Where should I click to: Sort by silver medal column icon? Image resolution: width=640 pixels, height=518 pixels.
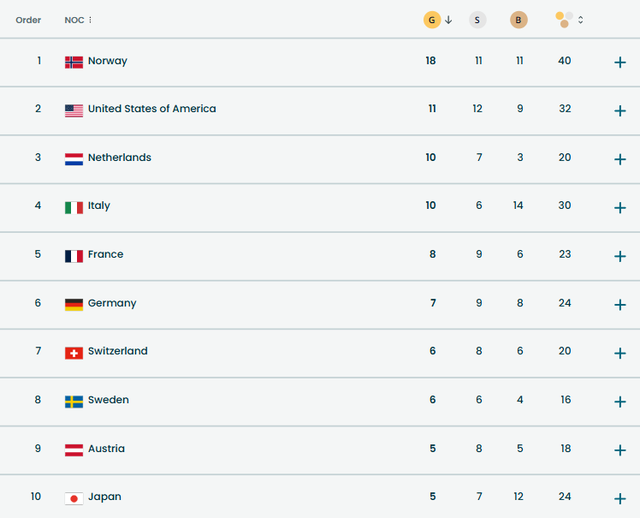click(478, 20)
